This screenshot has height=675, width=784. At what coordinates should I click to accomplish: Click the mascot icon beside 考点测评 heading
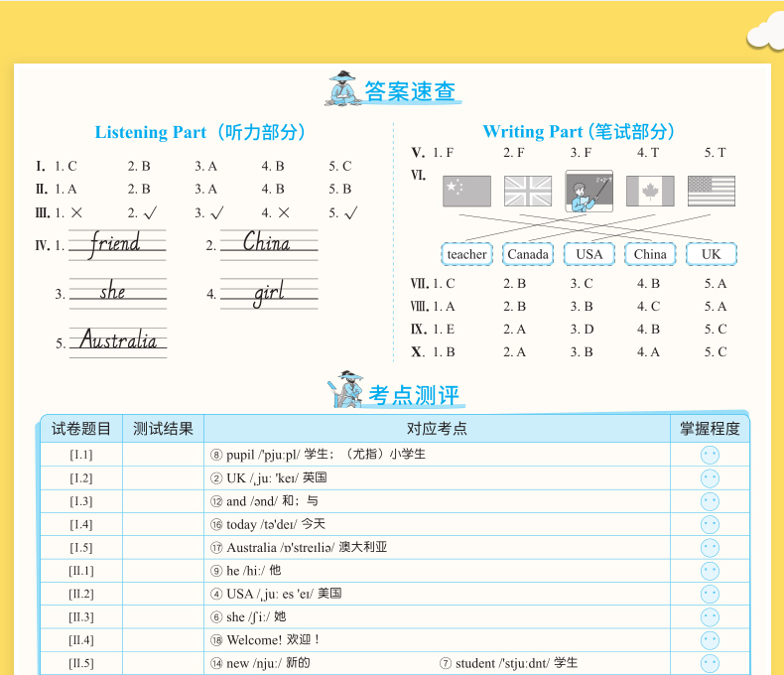345,389
